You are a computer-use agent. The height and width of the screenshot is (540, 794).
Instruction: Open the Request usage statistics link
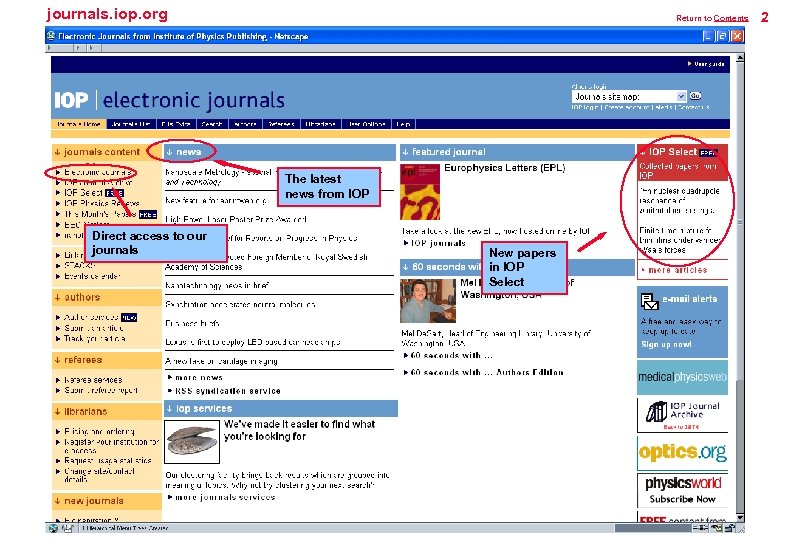pos(108,460)
